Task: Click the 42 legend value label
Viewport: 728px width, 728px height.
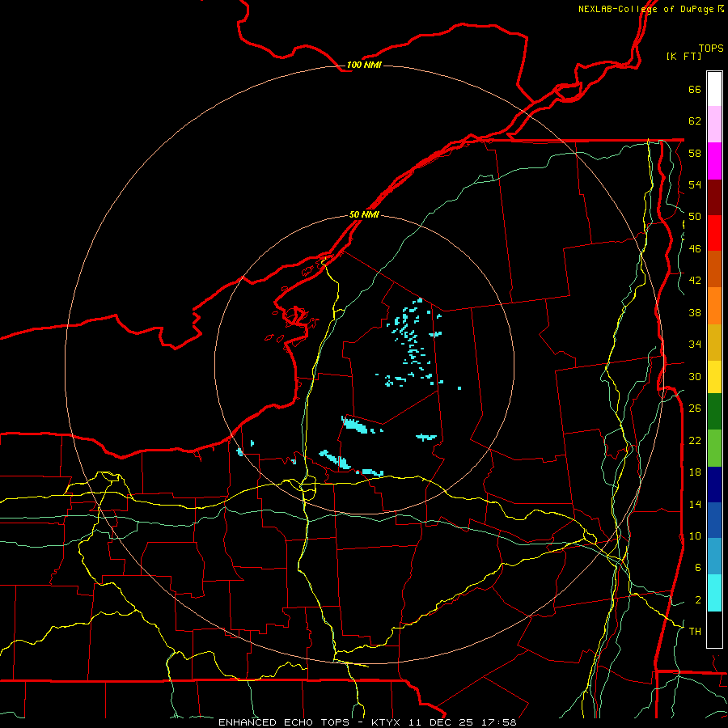Action: click(695, 280)
